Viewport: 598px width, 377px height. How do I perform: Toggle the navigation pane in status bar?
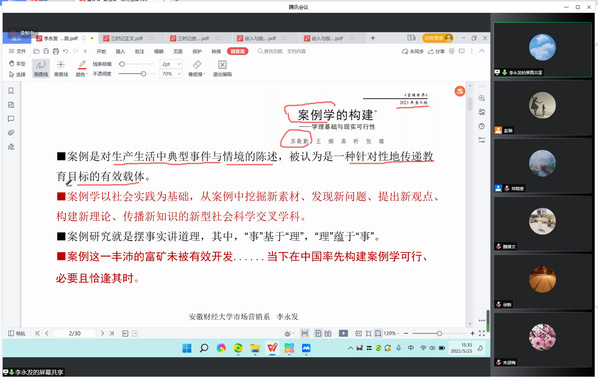coord(16,333)
